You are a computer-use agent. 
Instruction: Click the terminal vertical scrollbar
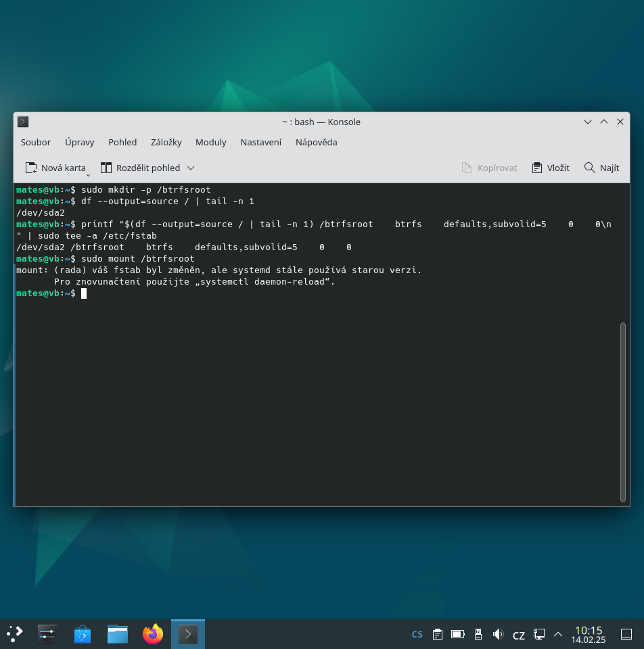622,412
